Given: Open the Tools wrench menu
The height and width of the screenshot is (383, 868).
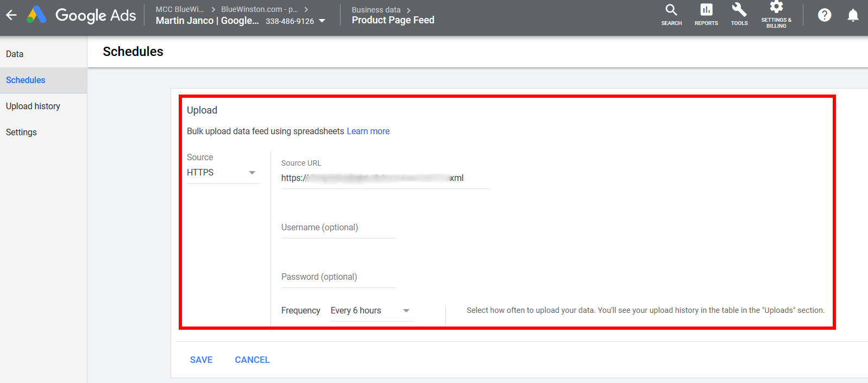Looking at the screenshot, I should point(739,15).
